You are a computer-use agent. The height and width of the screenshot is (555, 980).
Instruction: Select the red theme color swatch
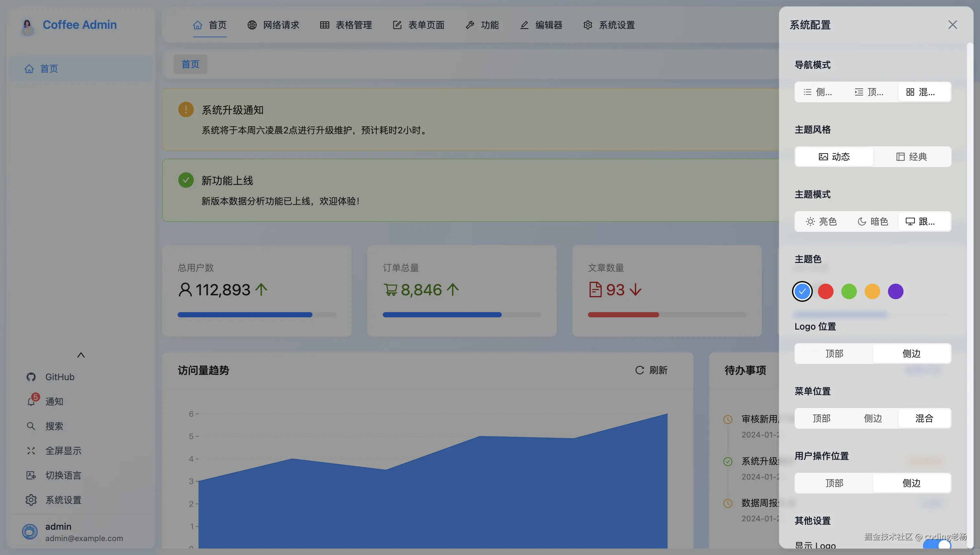(x=825, y=291)
